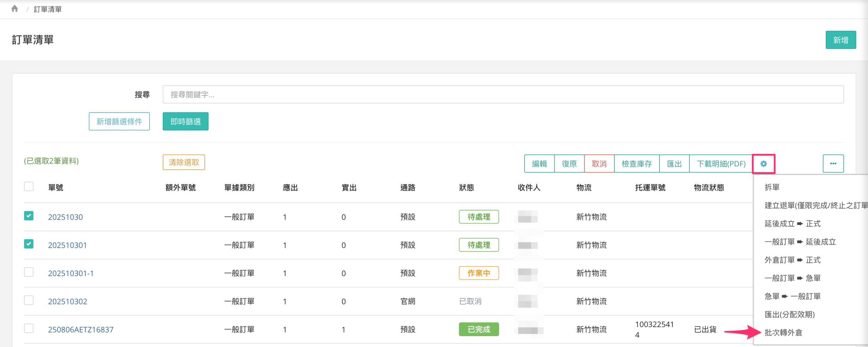Toggle the select-all header checkbox
Screen dimensions: 868x347
pos(29,187)
